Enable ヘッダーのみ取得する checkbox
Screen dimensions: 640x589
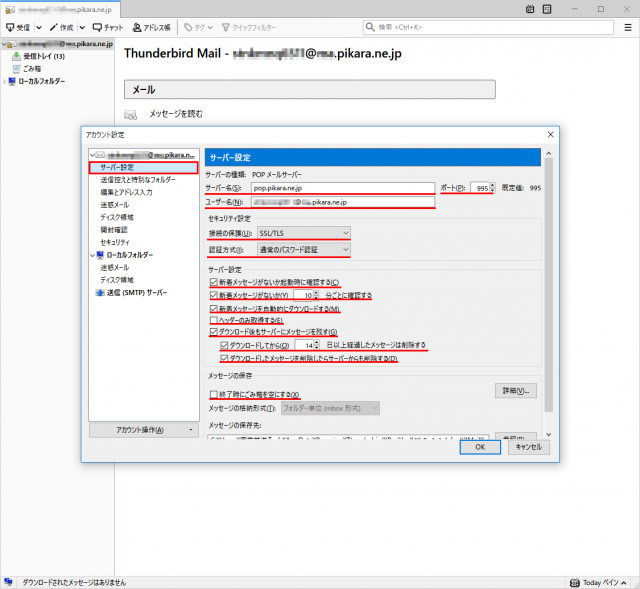(x=214, y=320)
